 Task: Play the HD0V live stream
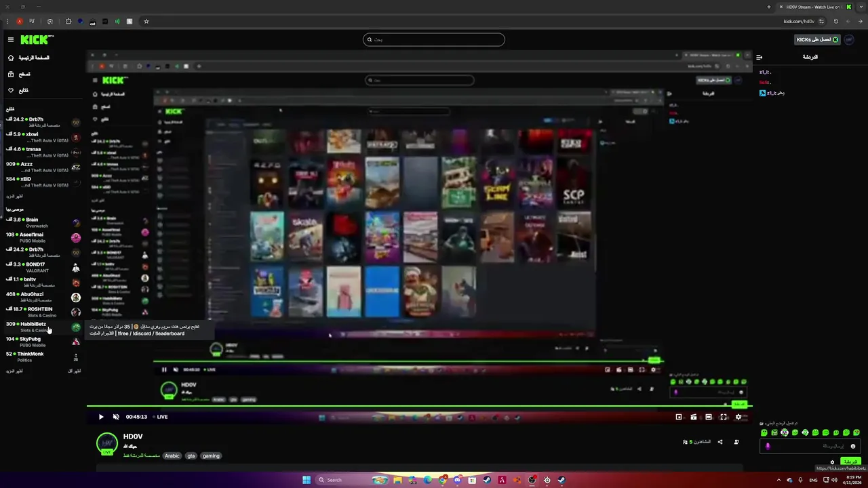click(x=101, y=417)
